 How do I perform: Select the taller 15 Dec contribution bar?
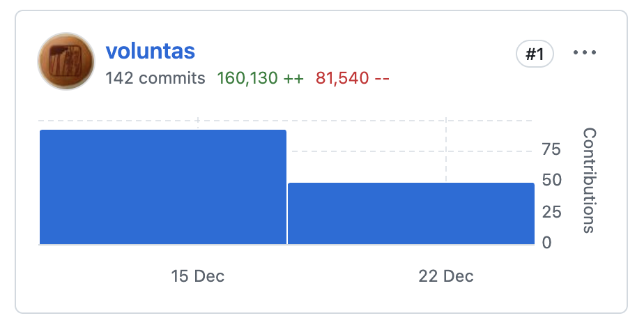click(163, 187)
